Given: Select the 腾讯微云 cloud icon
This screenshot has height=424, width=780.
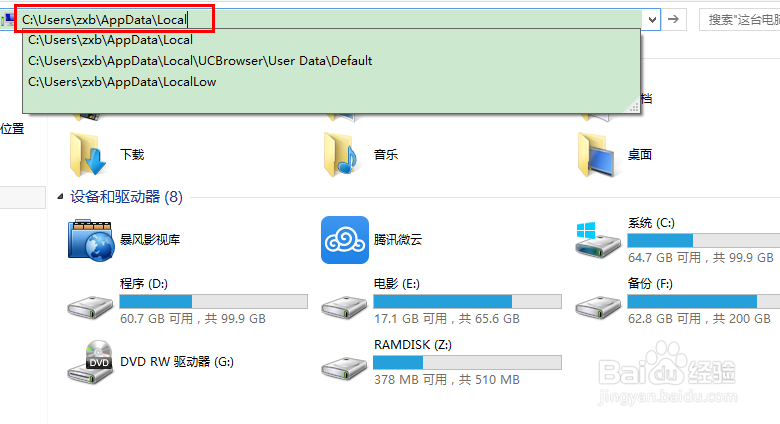Looking at the screenshot, I should pyautogui.click(x=345, y=240).
